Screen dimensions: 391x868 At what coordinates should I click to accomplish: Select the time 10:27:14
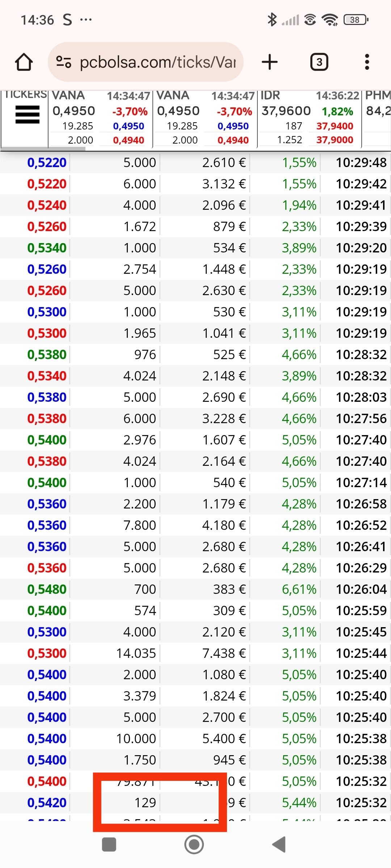361,483
